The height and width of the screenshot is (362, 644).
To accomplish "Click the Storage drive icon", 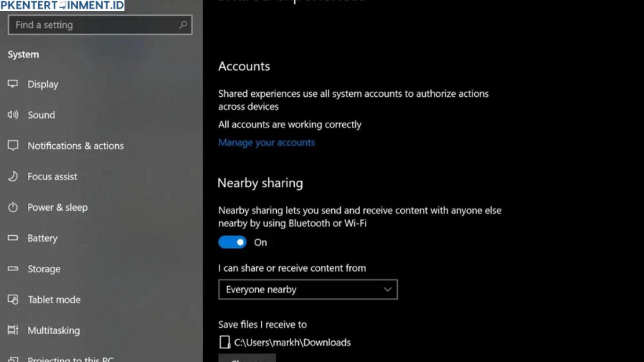I will coord(13,269).
